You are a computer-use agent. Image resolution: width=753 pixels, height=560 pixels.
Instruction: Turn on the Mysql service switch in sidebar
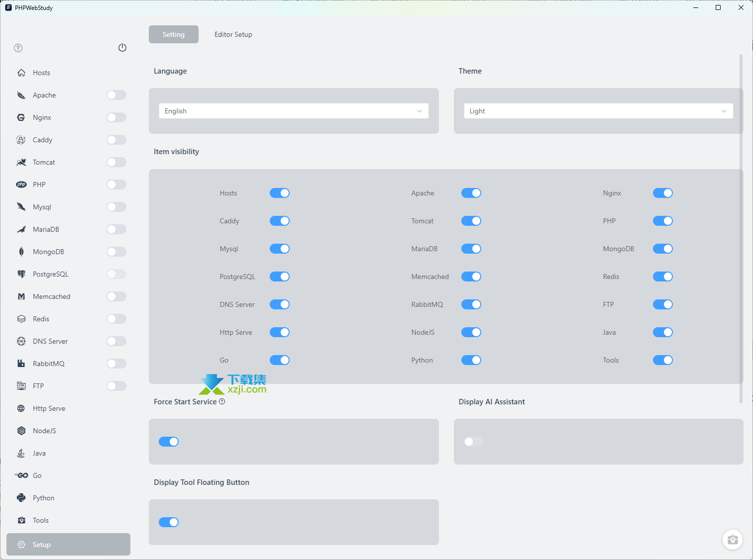116,207
